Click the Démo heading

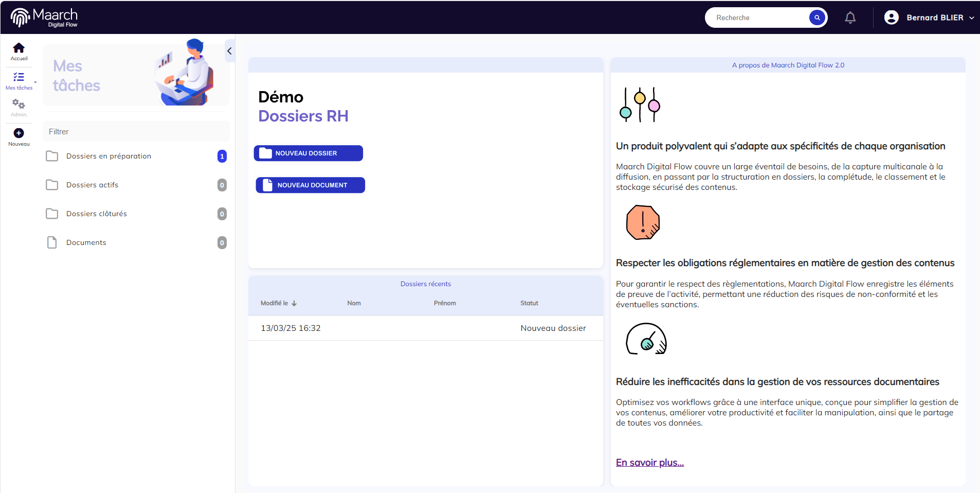(281, 97)
